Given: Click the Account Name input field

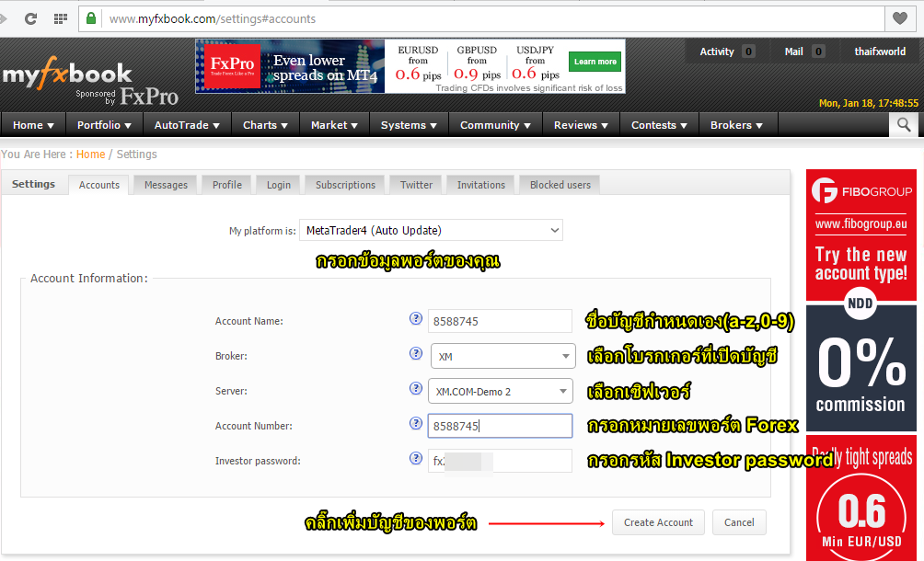Looking at the screenshot, I should (x=500, y=321).
